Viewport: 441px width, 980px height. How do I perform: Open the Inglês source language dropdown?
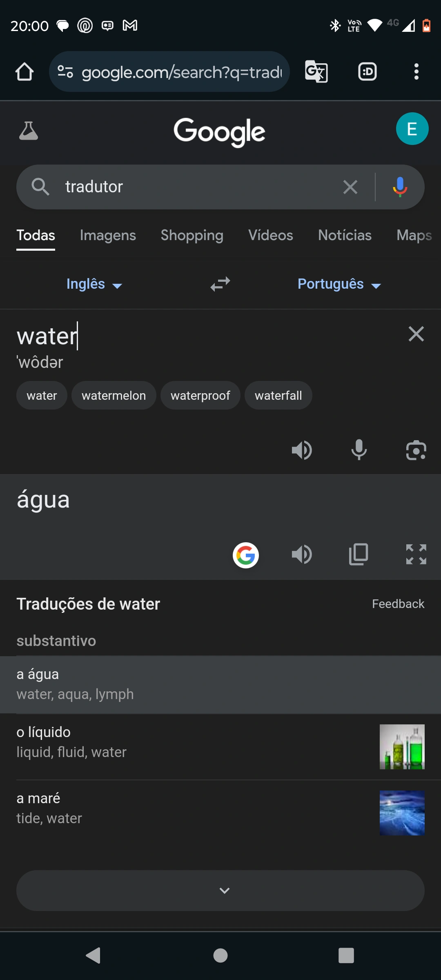pyautogui.click(x=94, y=284)
